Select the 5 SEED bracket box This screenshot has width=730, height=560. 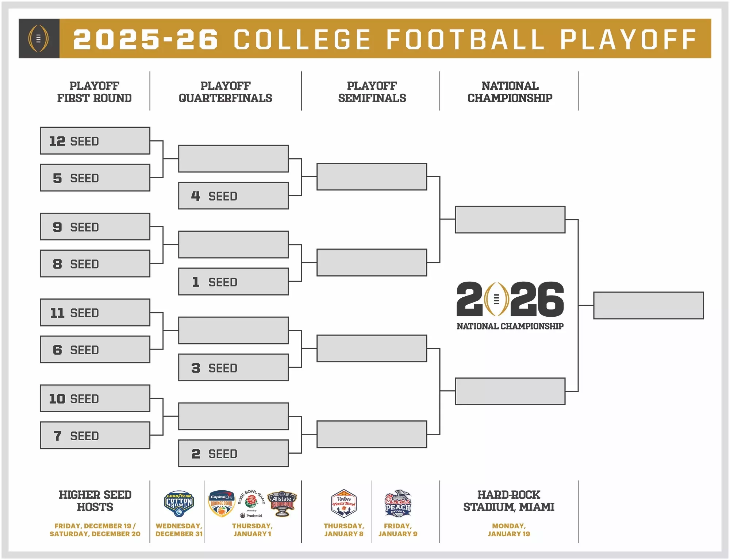(95, 178)
